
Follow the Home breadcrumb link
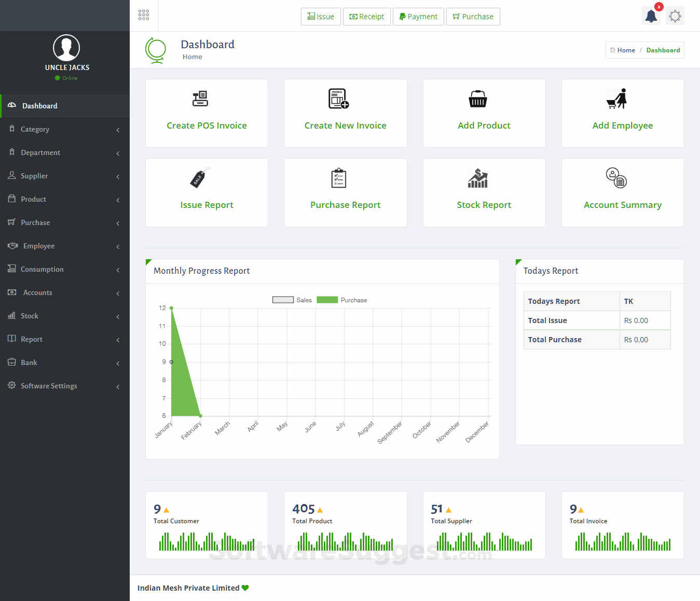623,50
